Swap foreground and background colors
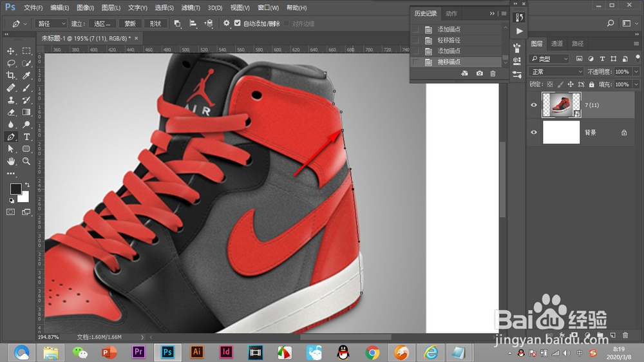The image size is (644, 362). (x=27, y=185)
